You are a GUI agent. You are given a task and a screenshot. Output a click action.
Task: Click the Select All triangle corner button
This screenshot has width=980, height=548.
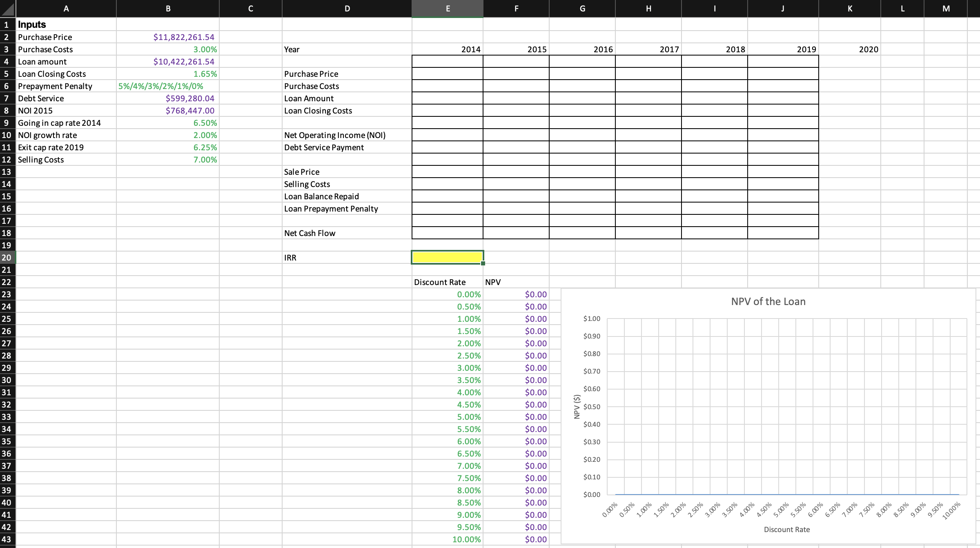[x=7, y=8]
